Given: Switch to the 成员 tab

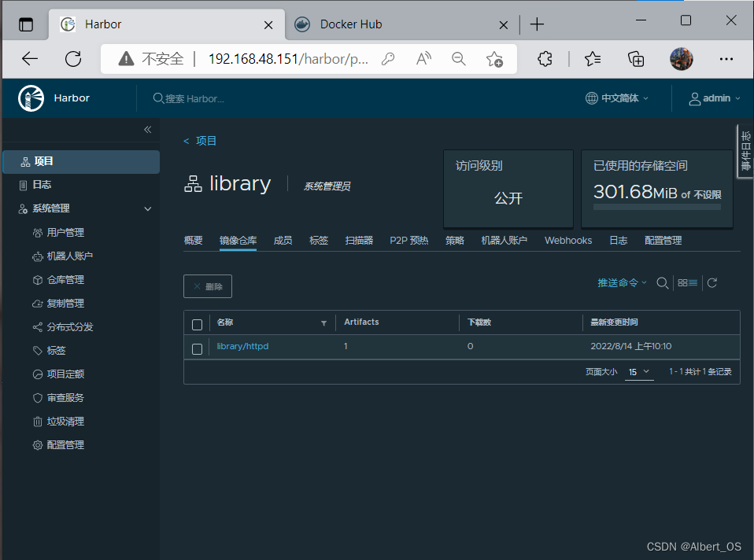Looking at the screenshot, I should (283, 241).
